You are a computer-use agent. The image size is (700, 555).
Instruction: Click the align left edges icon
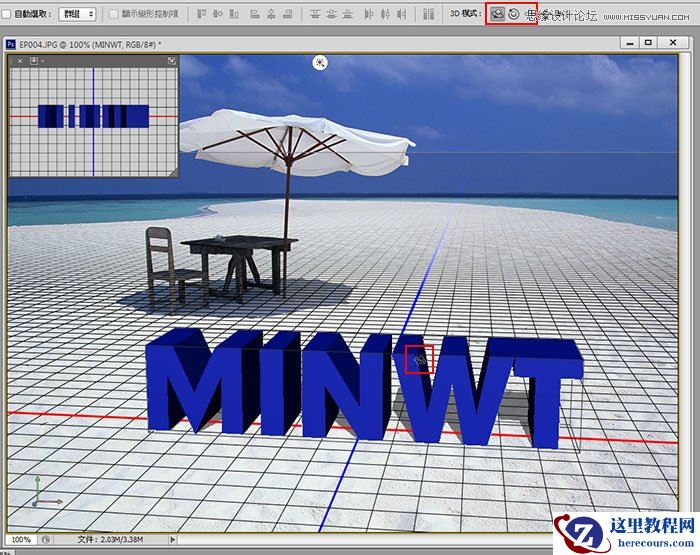point(255,14)
